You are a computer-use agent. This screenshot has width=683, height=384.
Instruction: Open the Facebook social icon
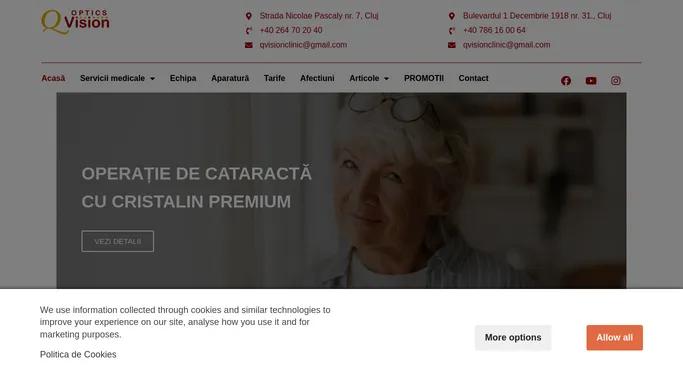pos(566,81)
